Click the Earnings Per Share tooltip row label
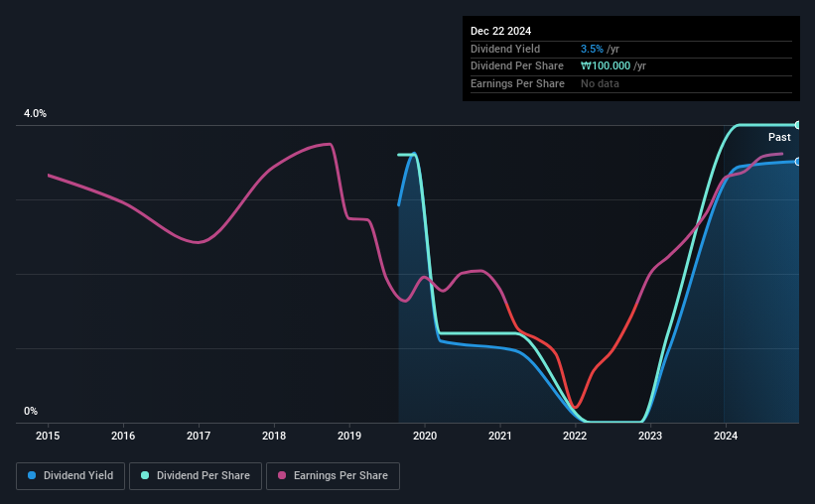 [x=518, y=83]
